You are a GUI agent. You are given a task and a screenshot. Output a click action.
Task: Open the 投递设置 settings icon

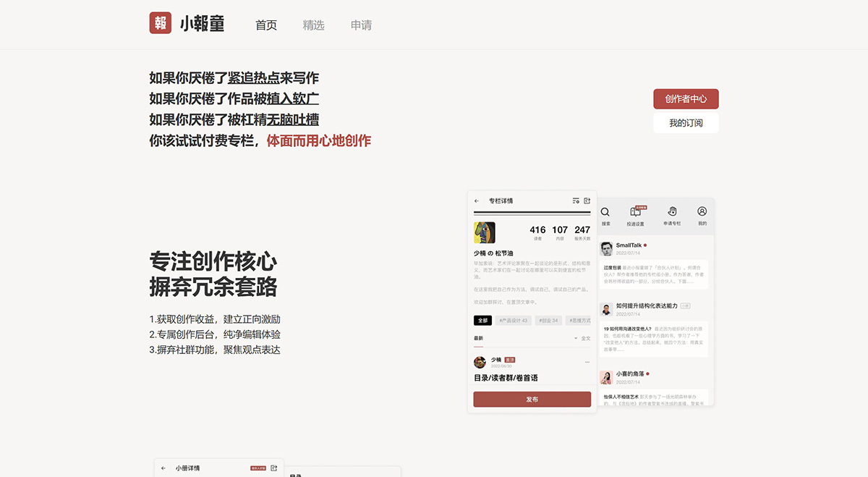[x=635, y=211]
